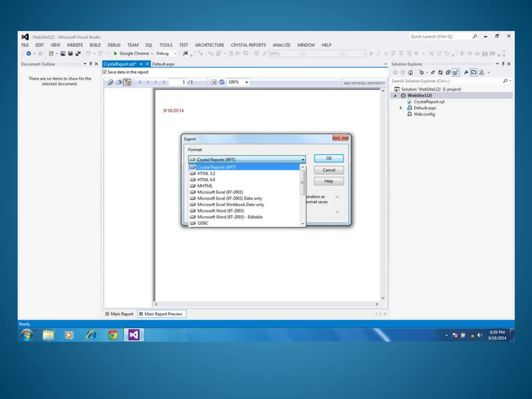Expand the Default.aspx tree node
The width and height of the screenshot is (532, 399).
click(401, 108)
